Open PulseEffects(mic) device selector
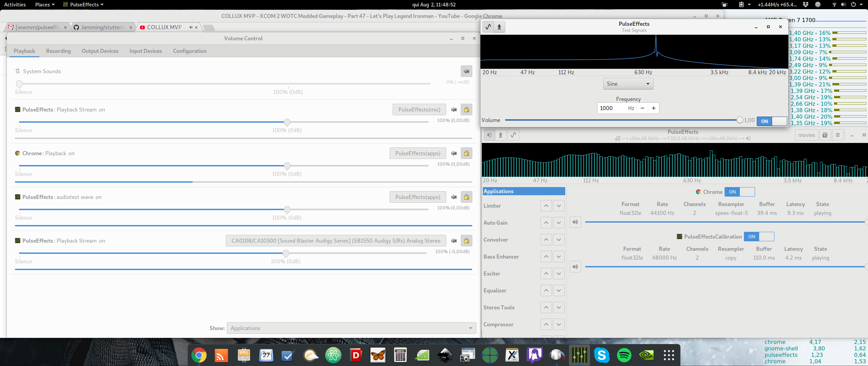868x366 pixels. [x=419, y=109]
